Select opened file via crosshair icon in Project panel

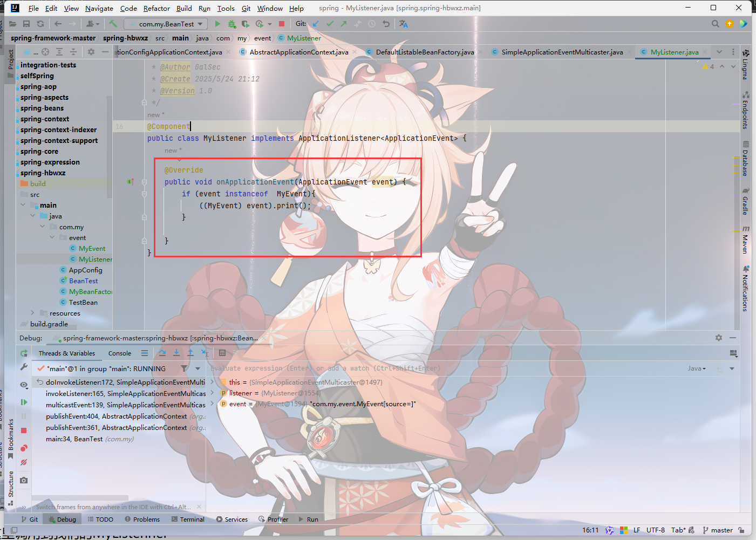click(x=45, y=52)
